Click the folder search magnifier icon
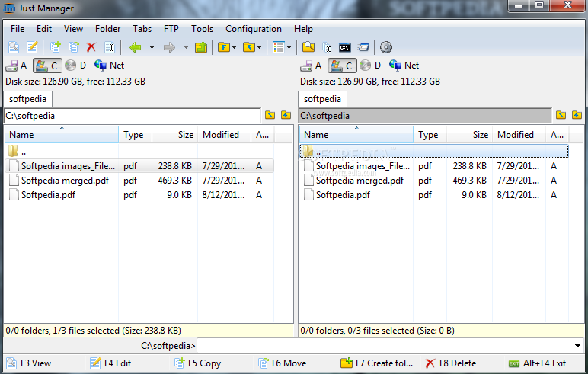The image size is (588, 374). click(x=308, y=47)
